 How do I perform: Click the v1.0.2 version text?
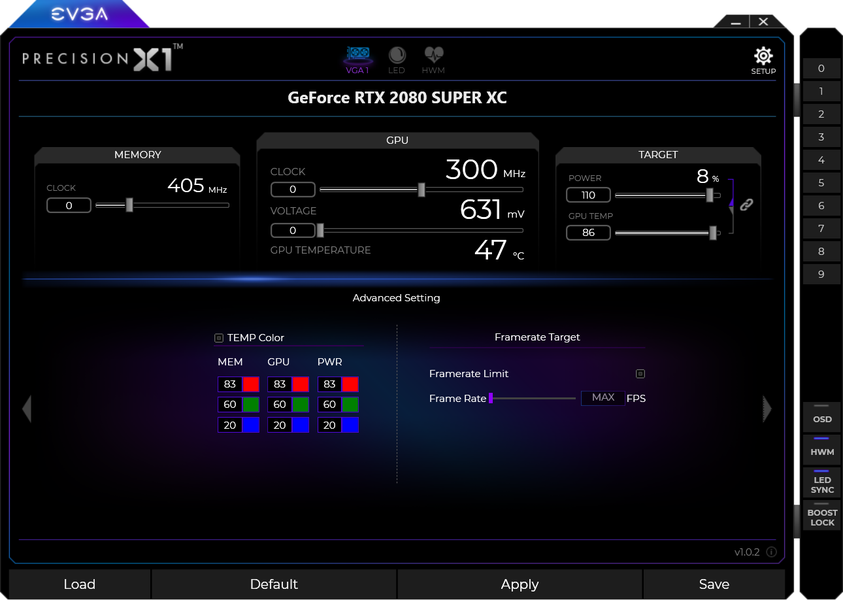(x=747, y=552)
